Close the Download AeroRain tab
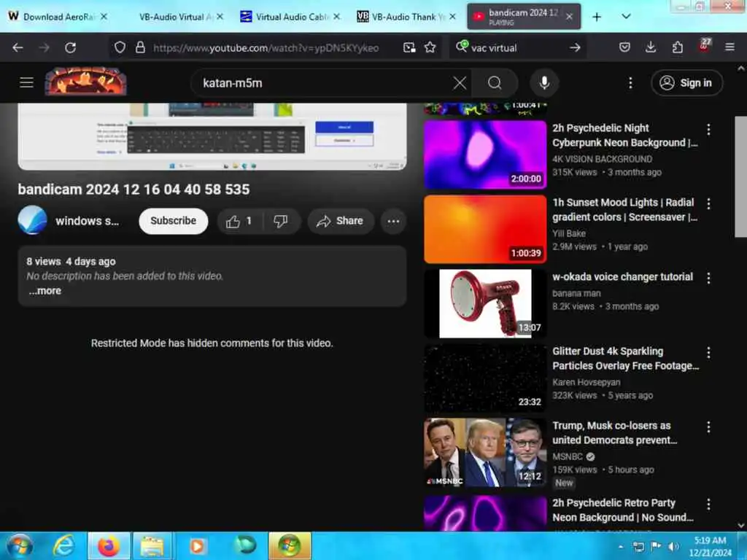This screenshot has width=747, height=560. (x=104, y=17)
